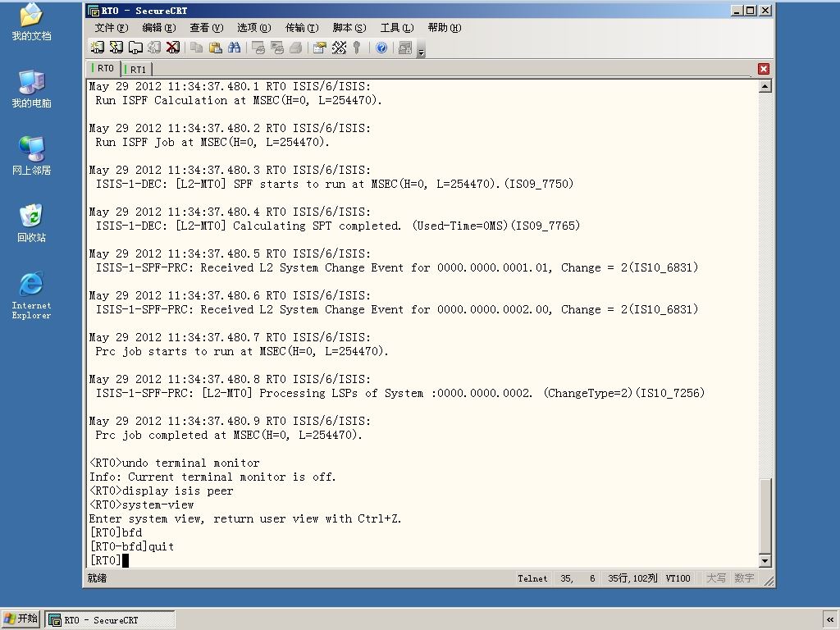Click the 开始 Start button
The image size is (840, 630).
(21, 619)
